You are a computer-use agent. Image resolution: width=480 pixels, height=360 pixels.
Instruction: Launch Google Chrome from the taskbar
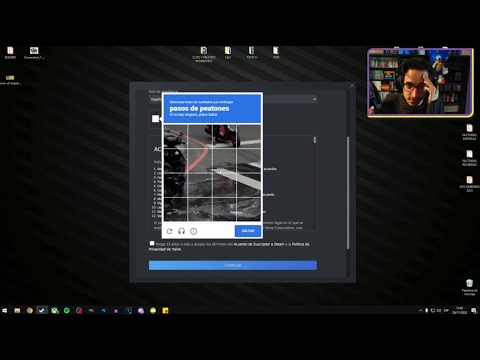point(30,310)
